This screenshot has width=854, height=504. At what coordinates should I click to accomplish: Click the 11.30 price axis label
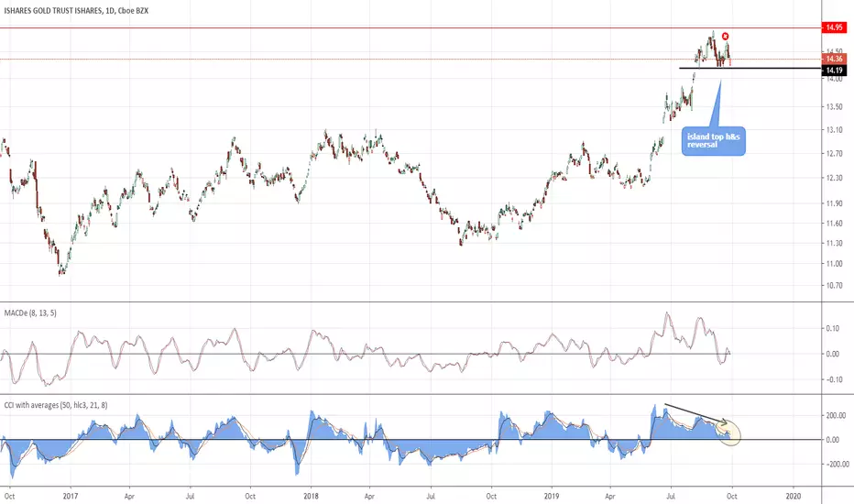(x=834, y=244)
